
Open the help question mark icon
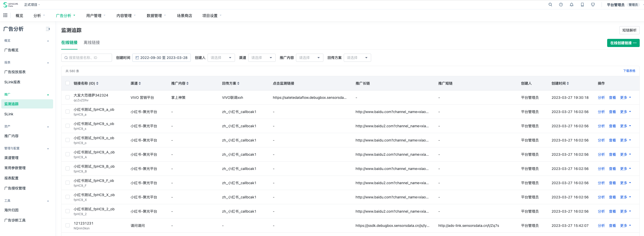pos(561,5)
